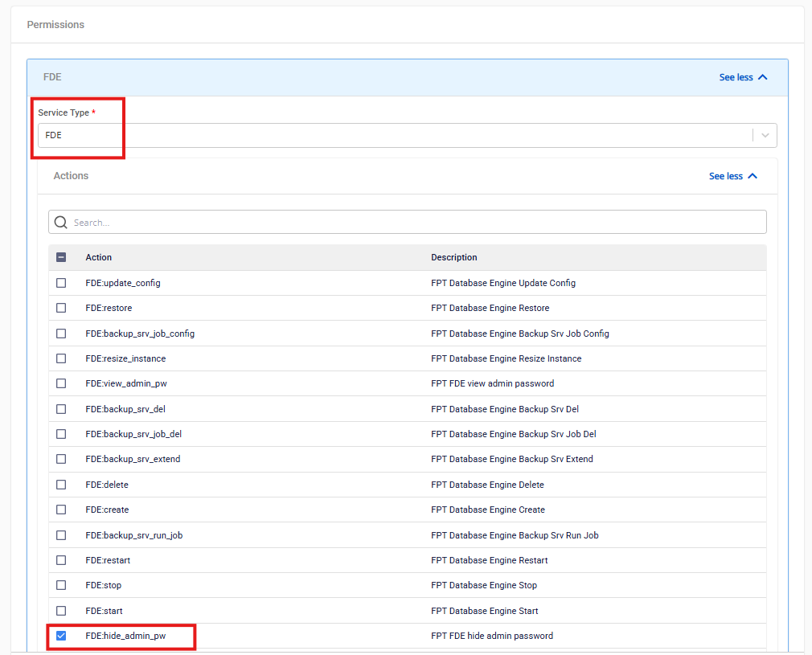Click 'FPT Database Engine Restart' description
Viewport: 812px width, 655px height.
pyautogui.click(x=490, y=560)
